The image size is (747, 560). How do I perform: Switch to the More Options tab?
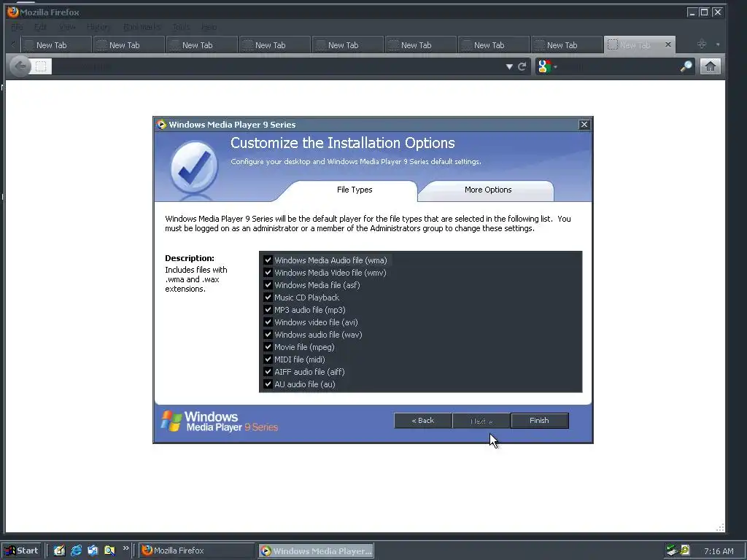(x=488, y=190)
